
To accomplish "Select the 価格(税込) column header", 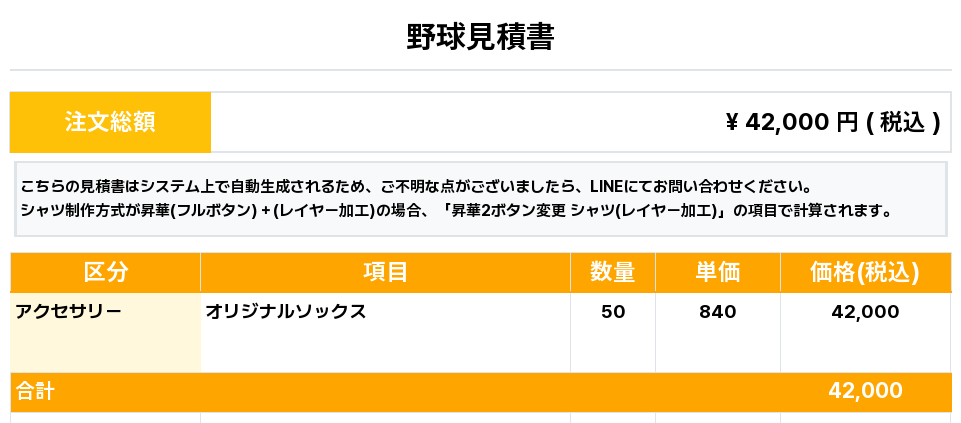I will point(865,272).
